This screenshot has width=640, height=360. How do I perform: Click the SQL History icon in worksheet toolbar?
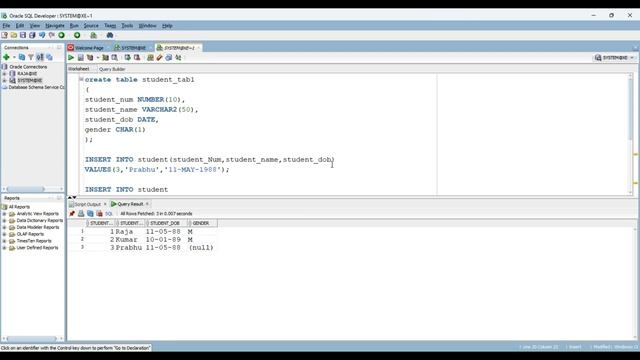pos(169,58)
